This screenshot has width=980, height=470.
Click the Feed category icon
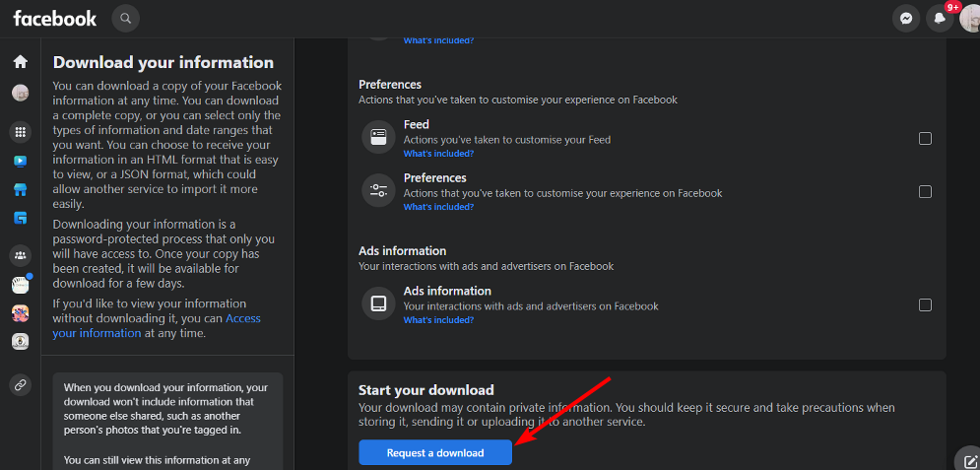pos(379,138)
